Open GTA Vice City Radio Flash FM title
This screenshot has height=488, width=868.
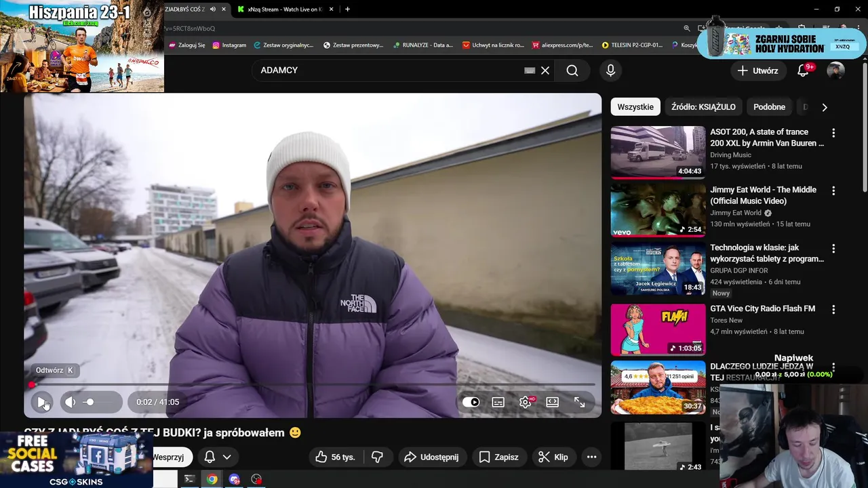(x=762, y=308)
